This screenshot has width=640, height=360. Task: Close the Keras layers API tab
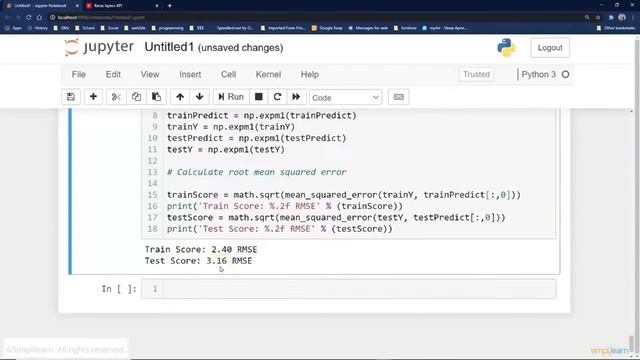tap(157, 6)
